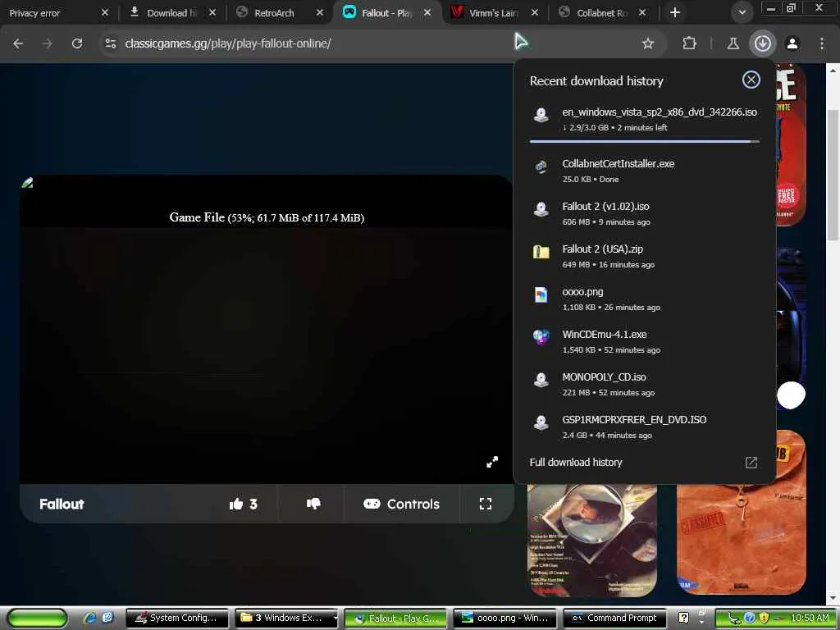This screenshot has width=840, height=630.
Task: Close the Recent download history popup
Action: pos(751,80)
